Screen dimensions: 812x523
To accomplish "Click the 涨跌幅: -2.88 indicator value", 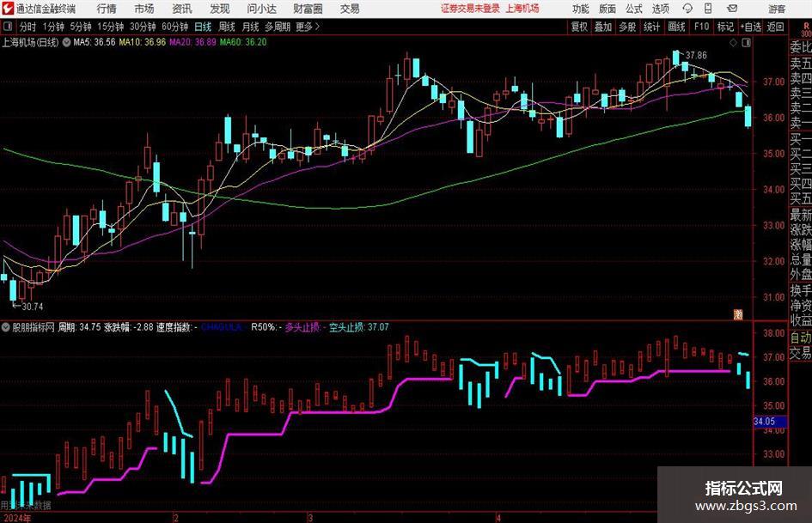I will click(x=129, y=327).
